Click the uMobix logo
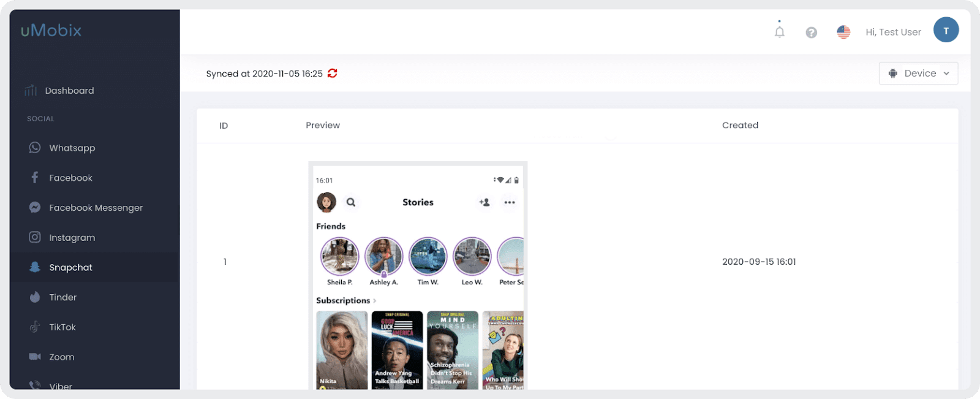The height and width of the screenshot is (399, 980). pyautogui.click(x=51, y=31)
